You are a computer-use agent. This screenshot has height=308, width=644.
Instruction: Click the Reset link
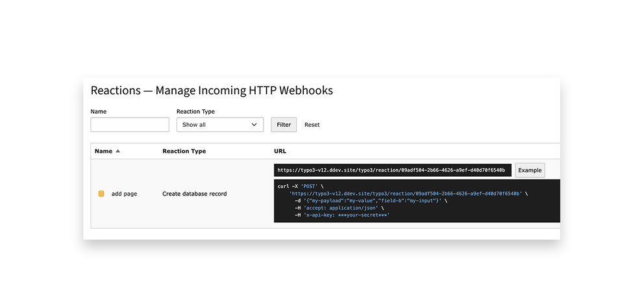tap(312, 125)
